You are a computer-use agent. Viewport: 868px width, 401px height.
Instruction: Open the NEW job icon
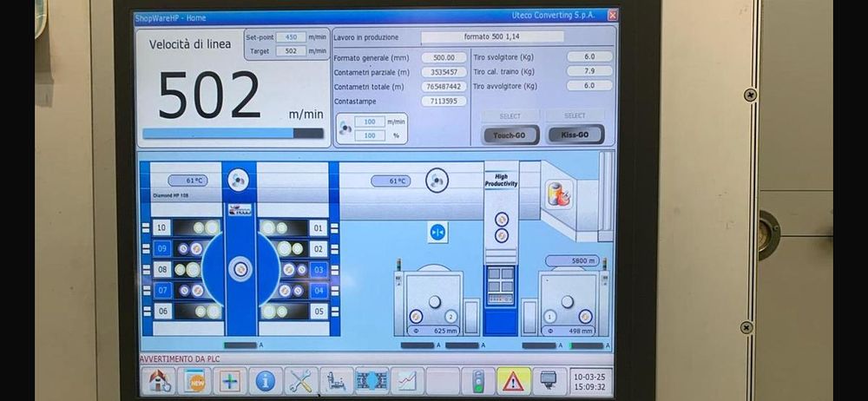coord(194,381)
